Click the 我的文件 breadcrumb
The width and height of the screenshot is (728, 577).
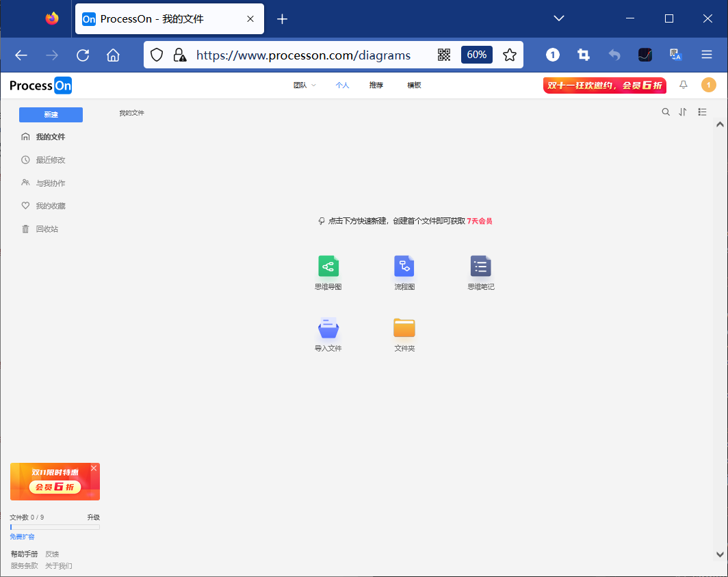tap(132, 113)
